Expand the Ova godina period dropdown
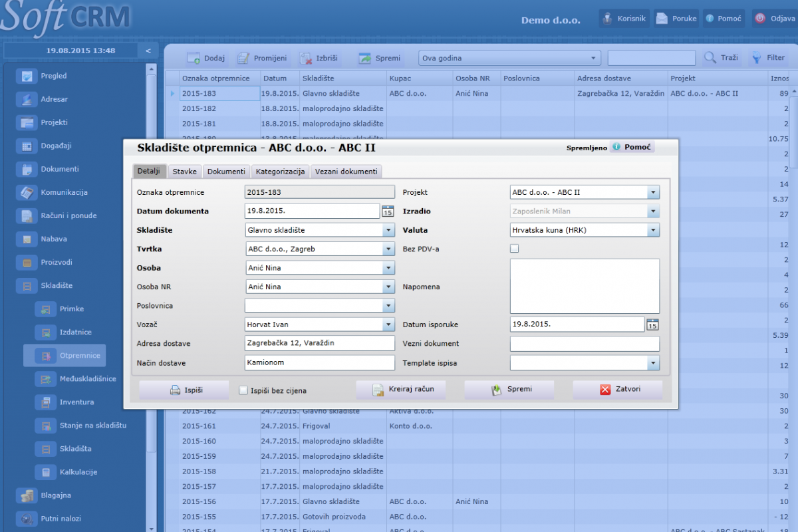Viewport: 798px width, 532px height. [x=594, y=58]
